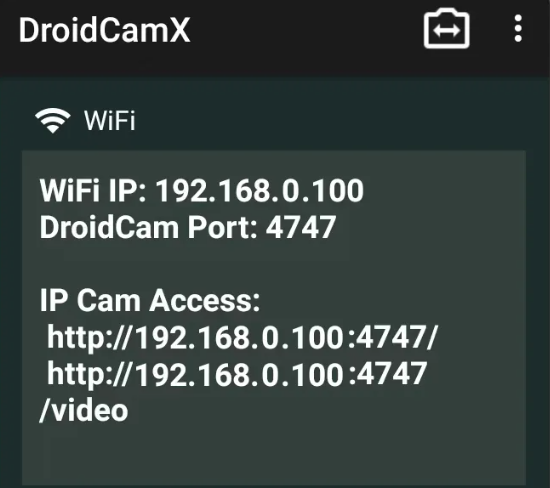The width and height of the screenshot is (550, 488).
Task: Click ":4747" port portion of second URL
Action: pos(388,374)
